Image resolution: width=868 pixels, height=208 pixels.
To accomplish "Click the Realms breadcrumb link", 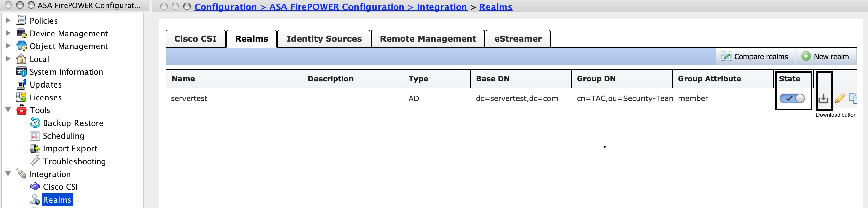I will click(x=496, y=7).
